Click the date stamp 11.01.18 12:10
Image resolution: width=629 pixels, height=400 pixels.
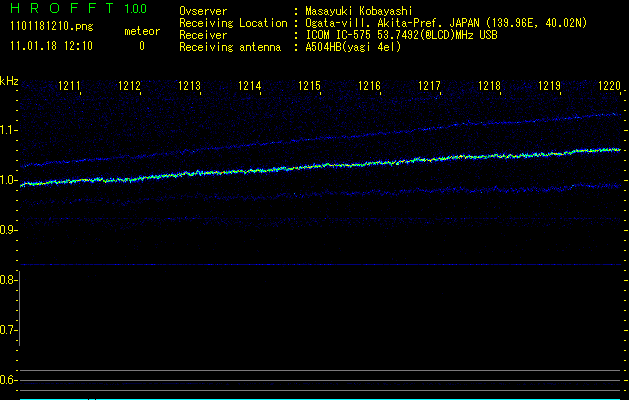[51, 46]
